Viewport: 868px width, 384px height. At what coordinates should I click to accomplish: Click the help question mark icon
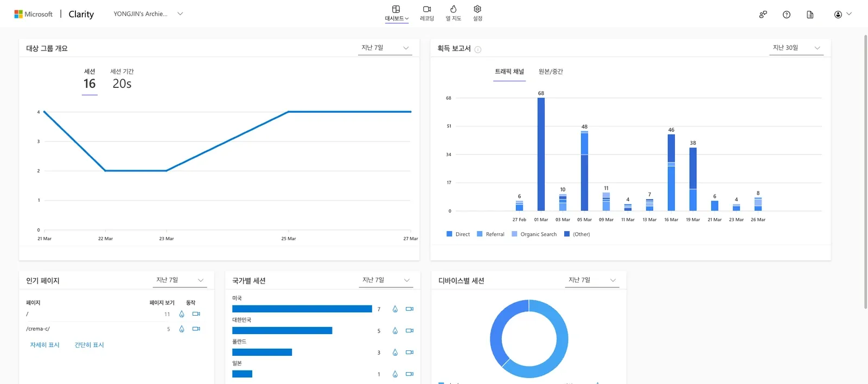pos(786,15)
